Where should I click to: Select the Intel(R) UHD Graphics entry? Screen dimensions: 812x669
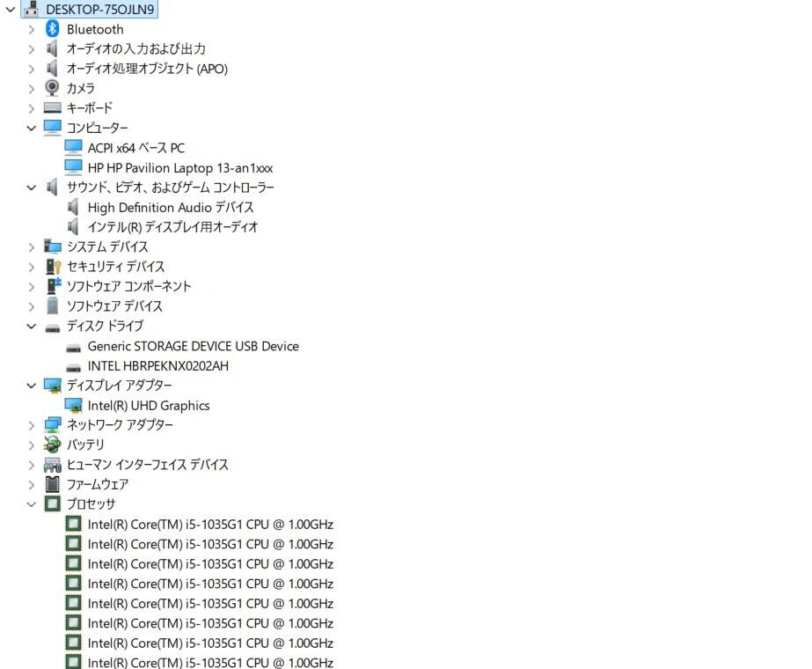click(149, 406)
